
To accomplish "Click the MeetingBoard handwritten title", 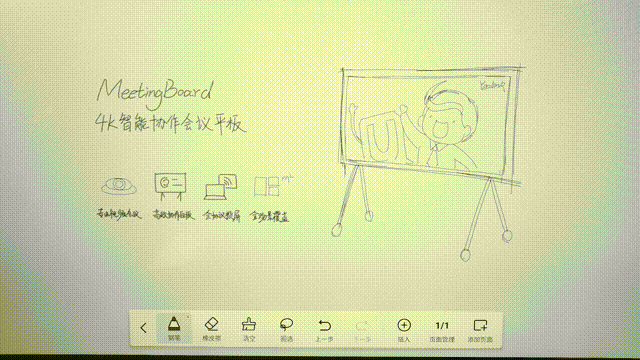I will tap(155, 93).
